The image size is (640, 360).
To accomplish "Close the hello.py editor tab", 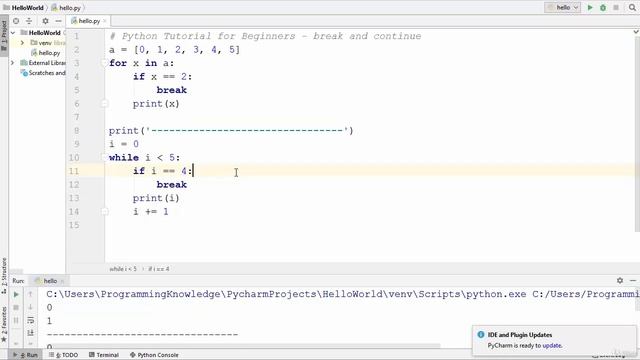I will [104, 21].
